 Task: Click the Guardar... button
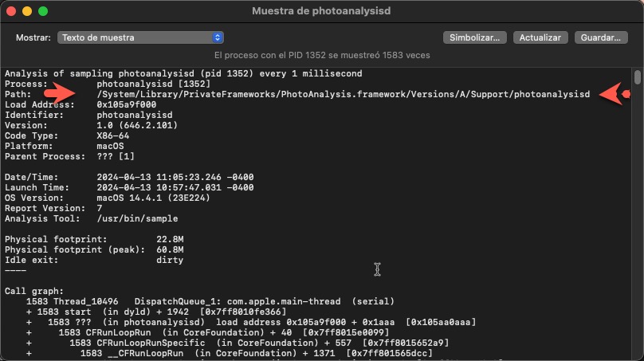[600, 37]
